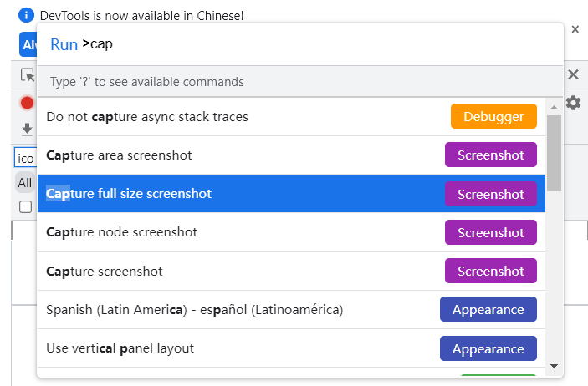588x386 pixels.
Task: Click the command menu scrollbar thumb
Action: pos(554,155)
